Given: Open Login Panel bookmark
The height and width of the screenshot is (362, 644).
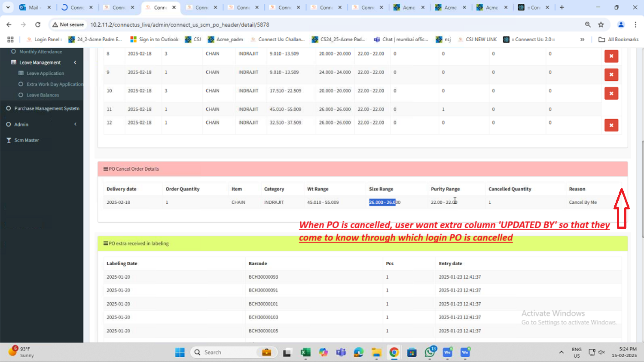Looking at the screenshot, I should pos(44,39).
